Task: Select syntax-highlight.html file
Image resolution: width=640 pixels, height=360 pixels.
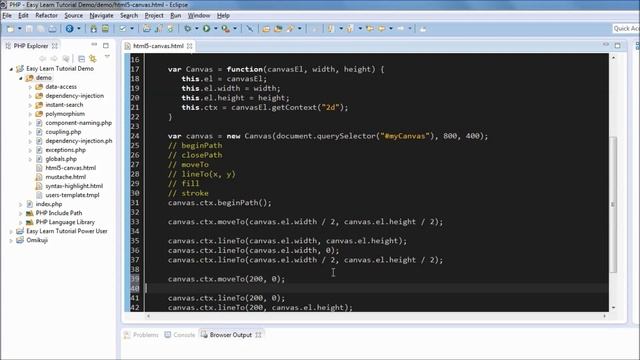Action: tap(74, 186)
